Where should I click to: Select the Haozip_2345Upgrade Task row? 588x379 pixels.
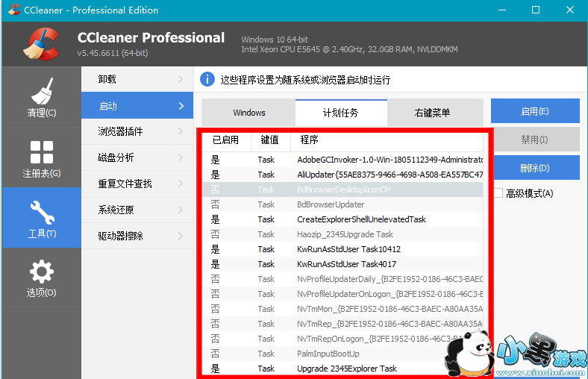[343, 234]
